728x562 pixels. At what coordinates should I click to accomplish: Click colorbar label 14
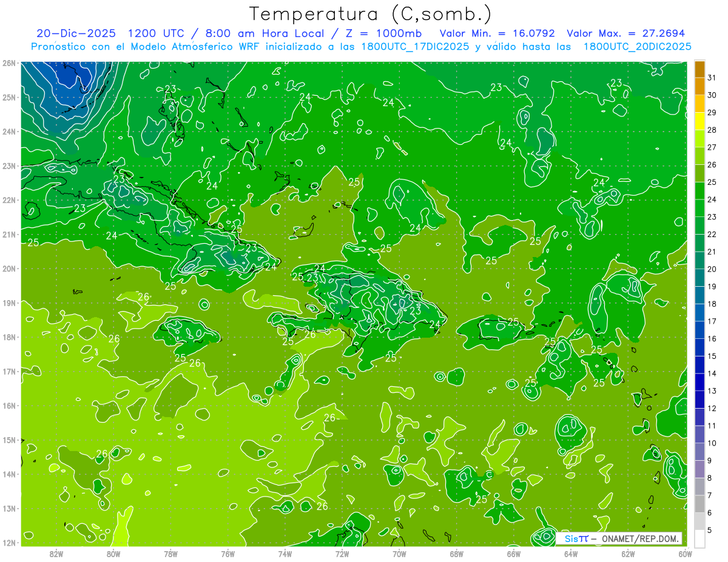712,373
